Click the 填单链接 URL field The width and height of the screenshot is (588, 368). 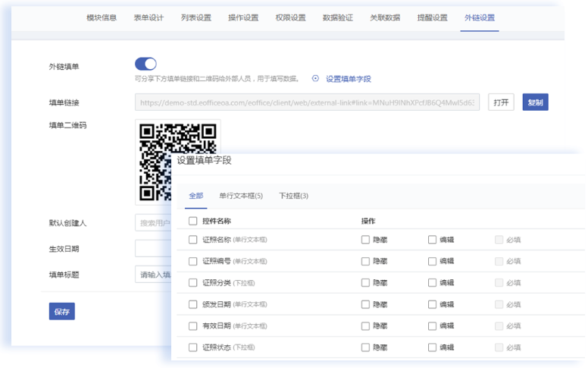point(307,102)
